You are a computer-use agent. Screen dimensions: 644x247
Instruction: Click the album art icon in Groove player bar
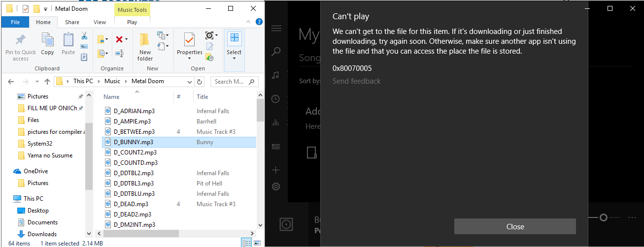coord(286,225)
